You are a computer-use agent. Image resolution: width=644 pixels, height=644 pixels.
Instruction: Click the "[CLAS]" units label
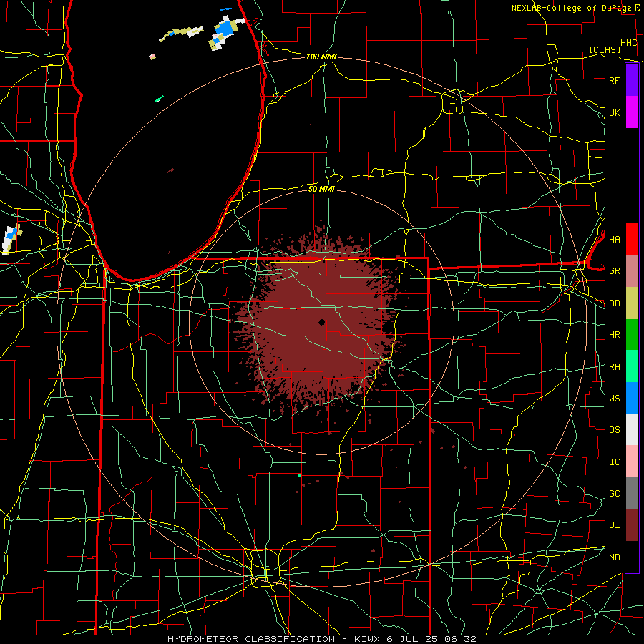605,49
